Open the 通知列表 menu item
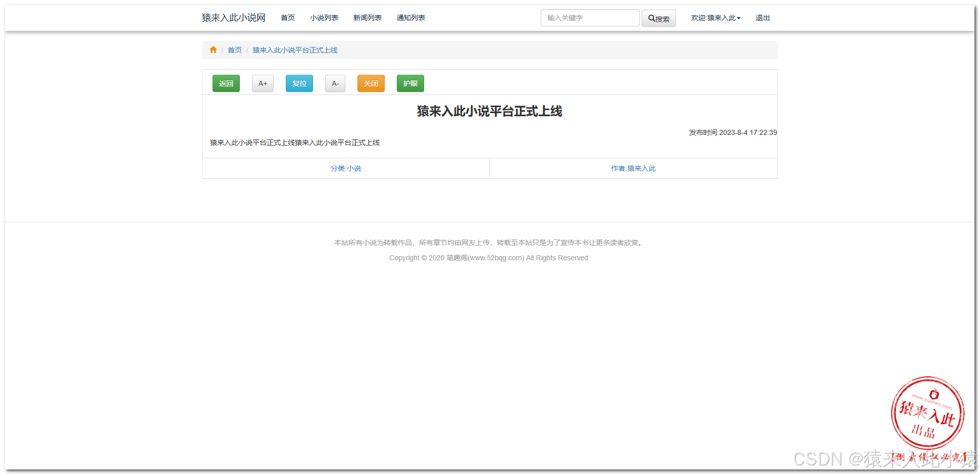The height and width of the screenshot is (475, 980). (411, 18)
